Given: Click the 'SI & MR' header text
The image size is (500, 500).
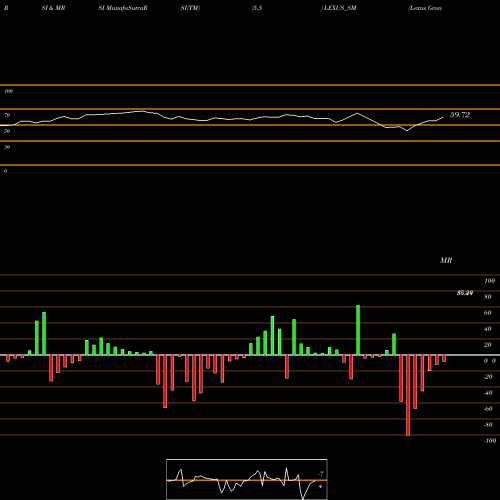Looking at the screenshot, I should tap(53, 8).
